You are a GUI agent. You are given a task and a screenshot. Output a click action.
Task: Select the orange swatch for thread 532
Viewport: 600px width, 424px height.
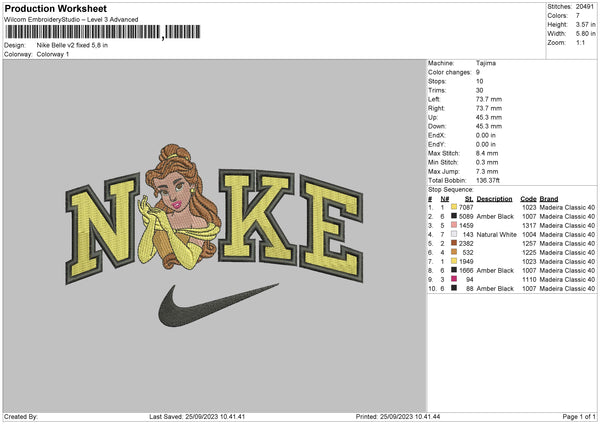454,252
